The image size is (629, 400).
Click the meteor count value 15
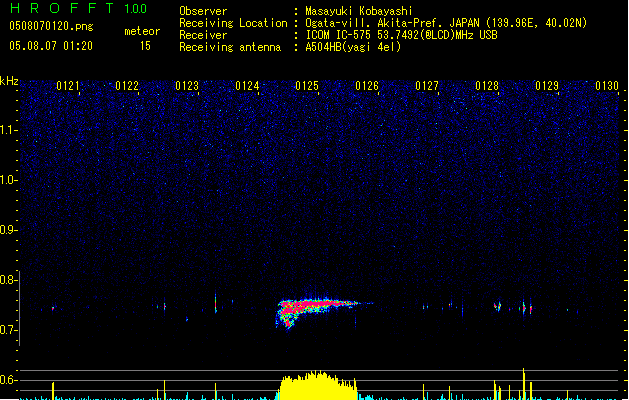pos(145,46)
